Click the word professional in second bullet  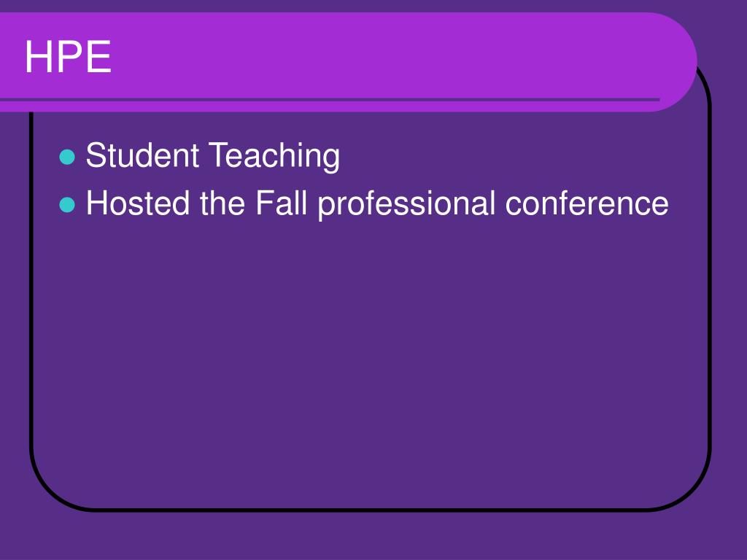coord(406,205)
